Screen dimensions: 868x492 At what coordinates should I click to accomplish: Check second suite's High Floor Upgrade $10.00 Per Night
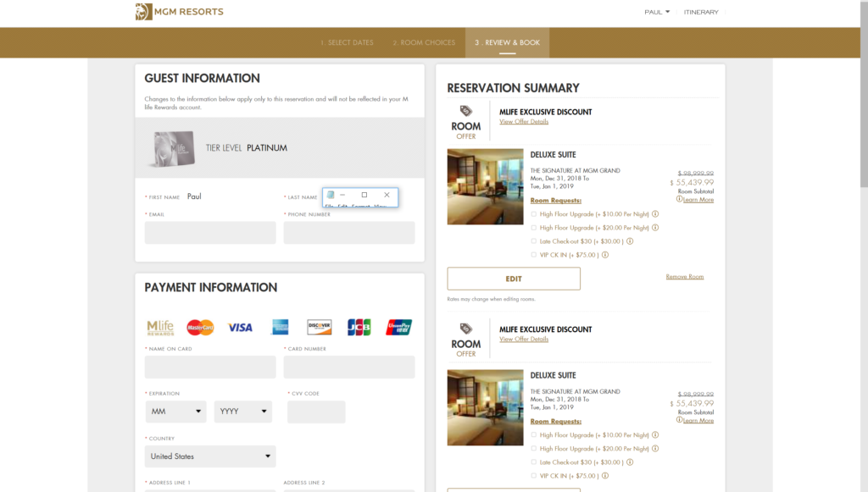[x=534, y=435]
